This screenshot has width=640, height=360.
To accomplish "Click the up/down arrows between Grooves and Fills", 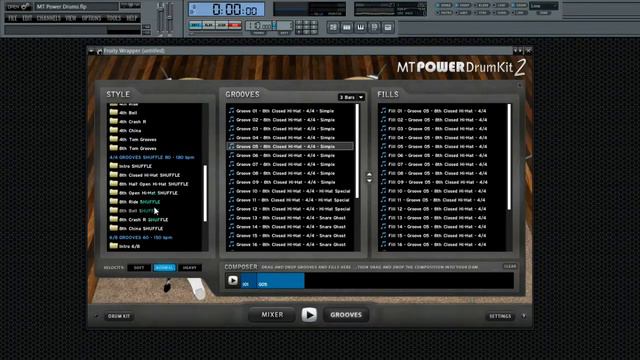I will pyautogui.click(x=369, y=177).
